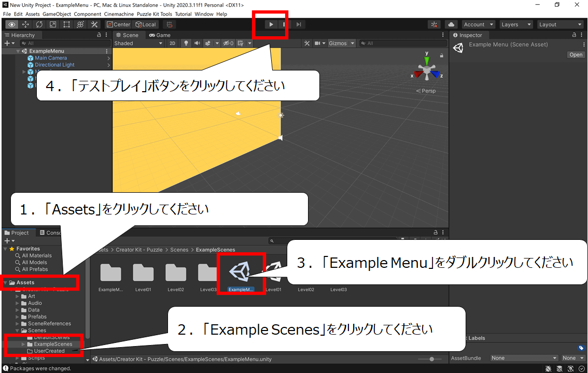Click the Gizmos button

coord(338,43)
